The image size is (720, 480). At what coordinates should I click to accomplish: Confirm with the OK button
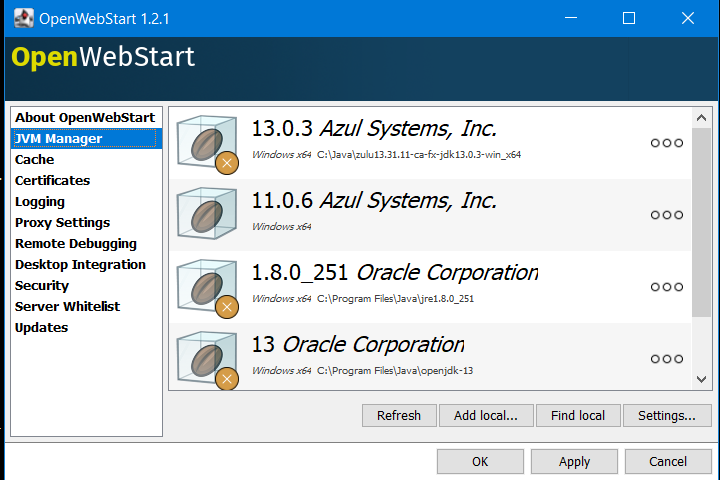tap(480, 461)
